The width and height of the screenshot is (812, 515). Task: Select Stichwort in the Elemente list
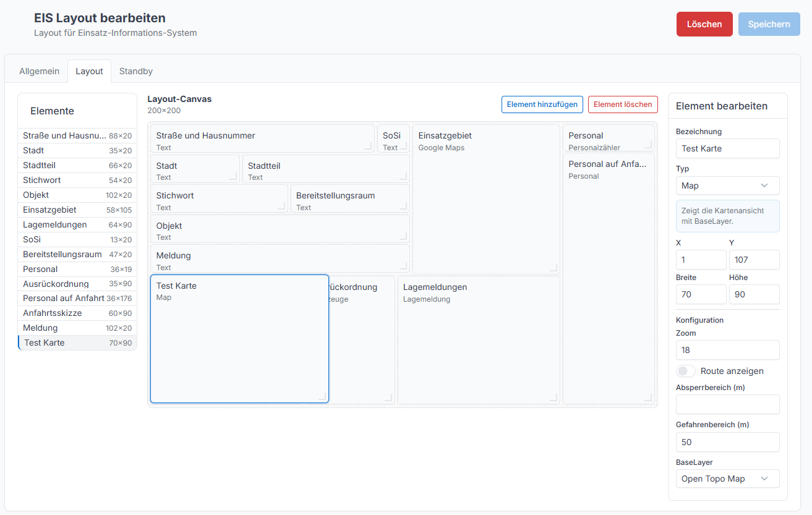(77, 180)
